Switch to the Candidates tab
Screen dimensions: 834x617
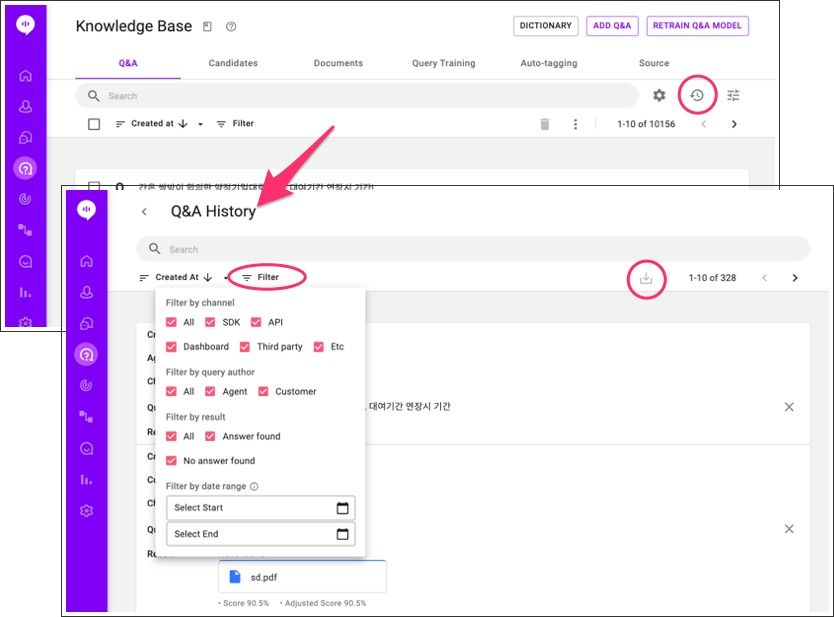pyautogui.click(x=233, y=63)
